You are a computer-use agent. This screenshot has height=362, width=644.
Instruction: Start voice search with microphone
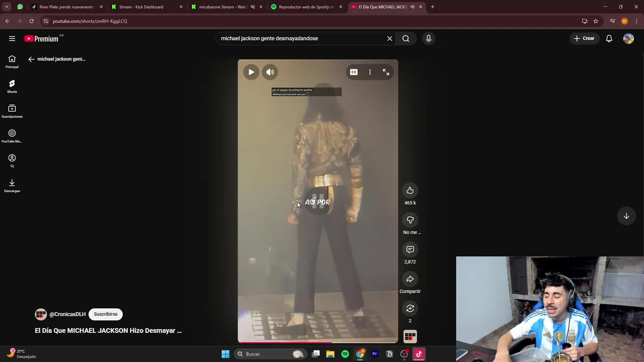click(x=429, y=38)
